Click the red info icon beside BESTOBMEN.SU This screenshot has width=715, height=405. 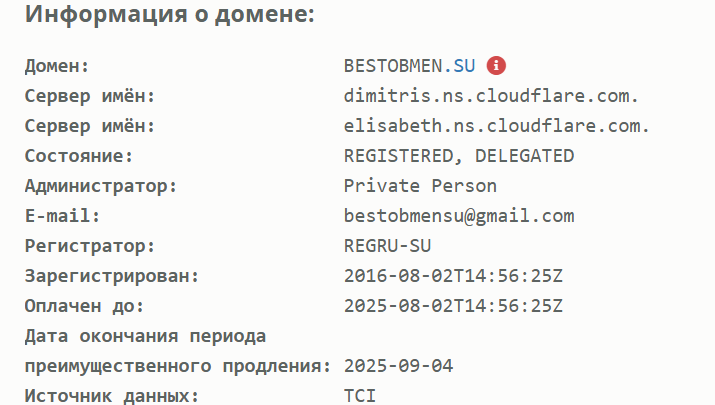(x=496, y=66)
